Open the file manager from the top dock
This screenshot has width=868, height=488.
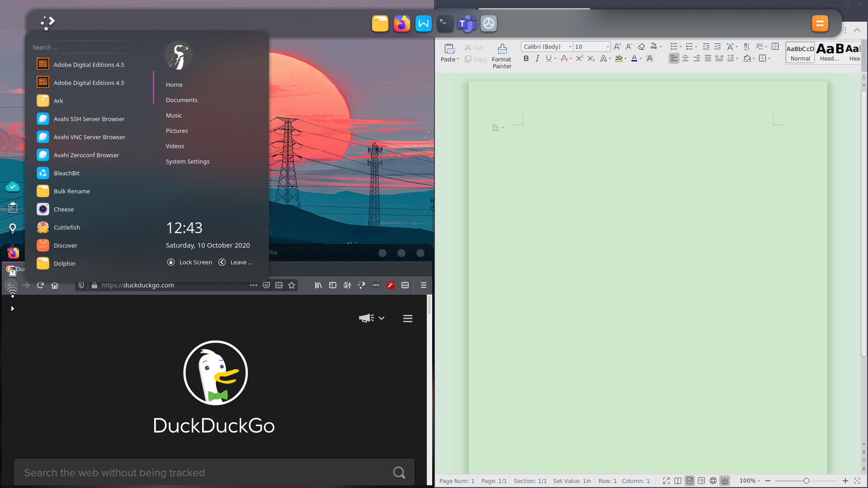(380, 23)
